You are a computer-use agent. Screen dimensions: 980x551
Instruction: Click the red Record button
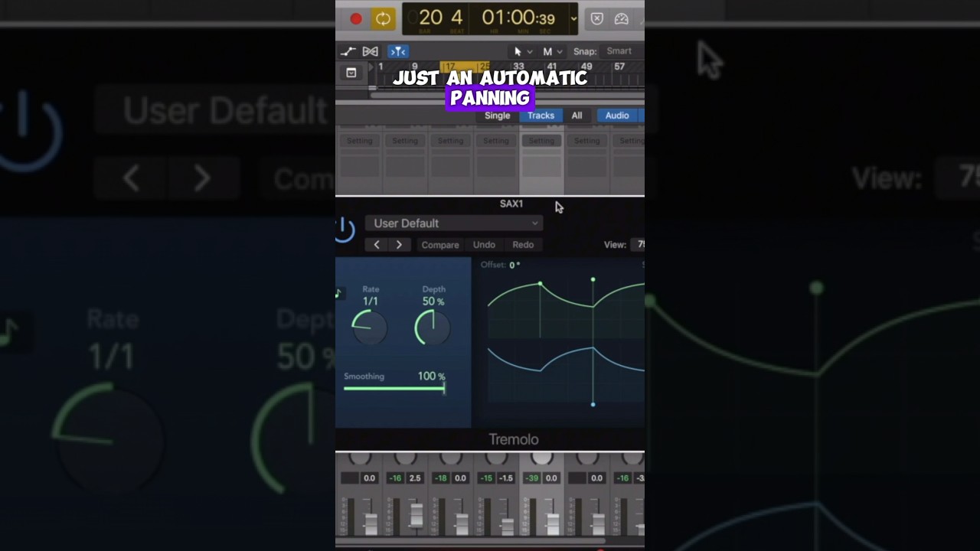[356, 18]
